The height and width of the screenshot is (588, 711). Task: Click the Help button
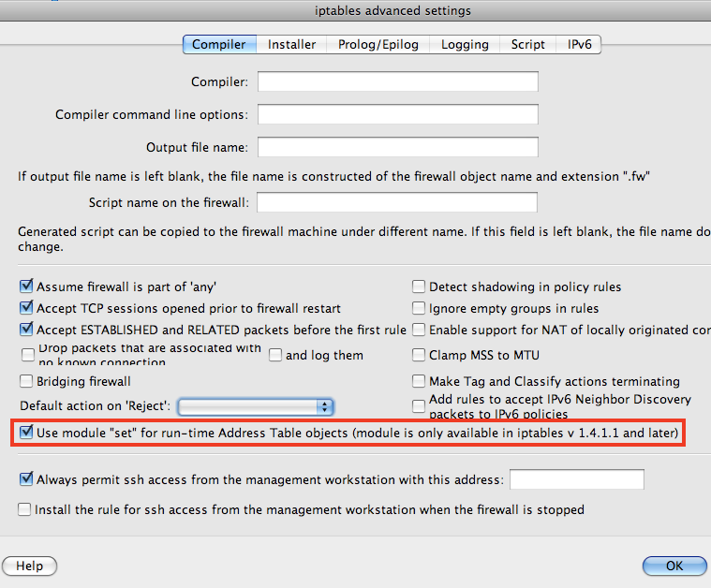29,566
